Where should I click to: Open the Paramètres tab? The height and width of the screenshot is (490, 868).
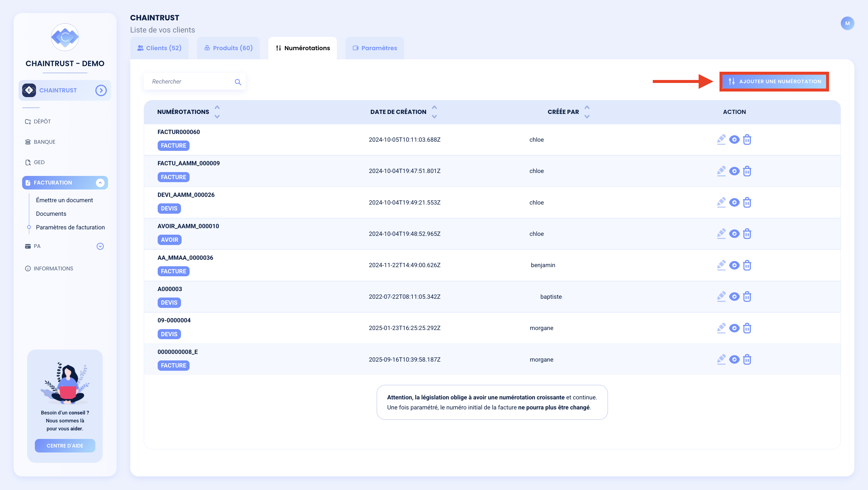pyautogui.click(x=375, y=48)
